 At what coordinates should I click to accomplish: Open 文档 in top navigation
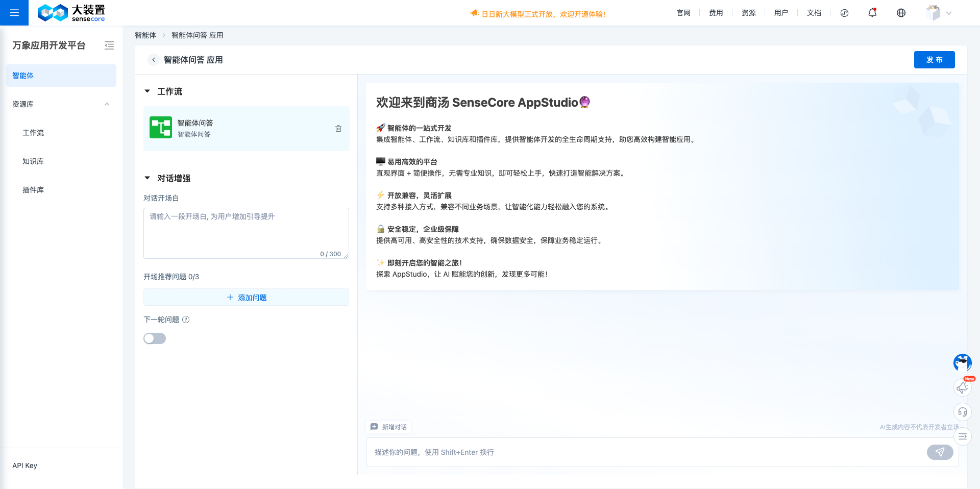tap(814, 13)
